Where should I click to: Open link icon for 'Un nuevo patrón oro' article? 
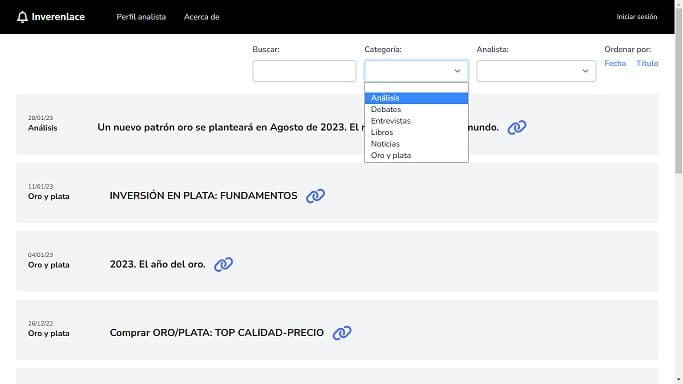(x=517, y=128)
